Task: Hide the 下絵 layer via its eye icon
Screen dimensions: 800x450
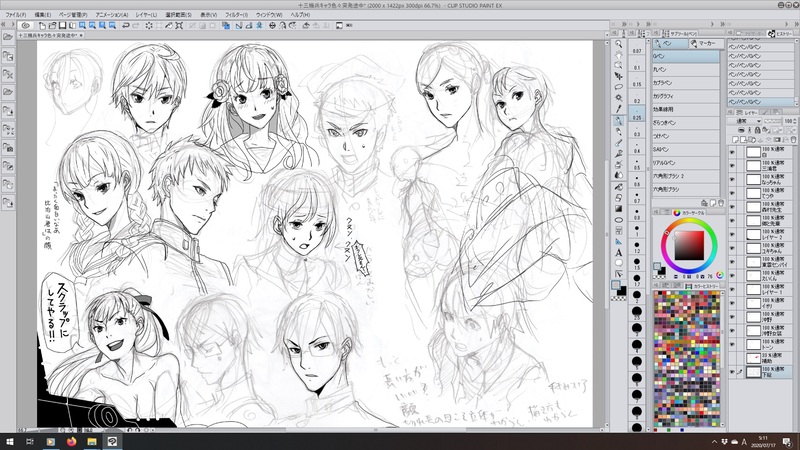Action: point(733,372)
